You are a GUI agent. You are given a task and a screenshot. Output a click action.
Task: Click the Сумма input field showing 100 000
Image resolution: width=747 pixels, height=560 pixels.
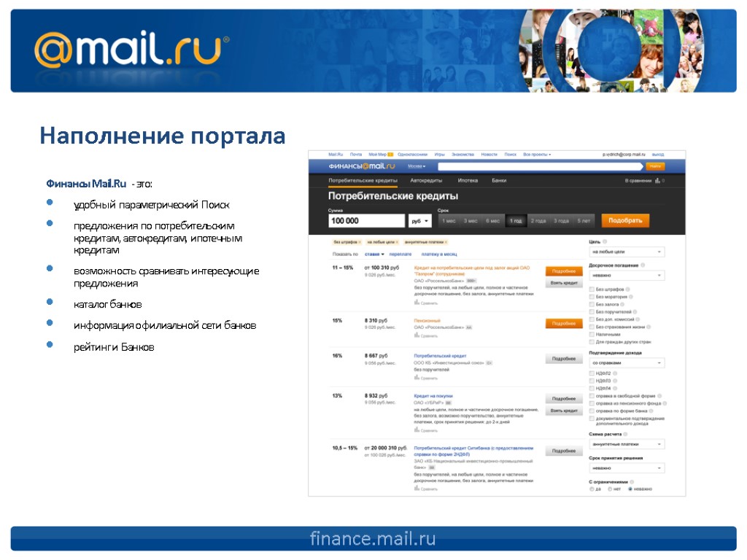pyautogui.click(x=366, y=221)
